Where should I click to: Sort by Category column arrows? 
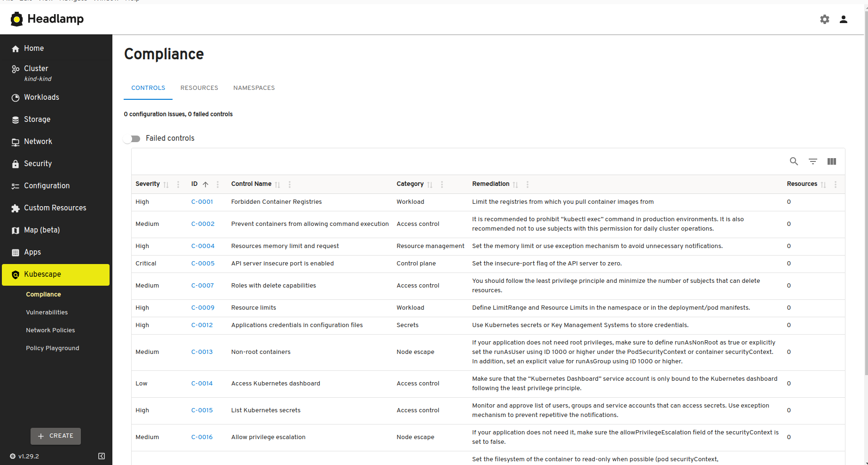430,184
